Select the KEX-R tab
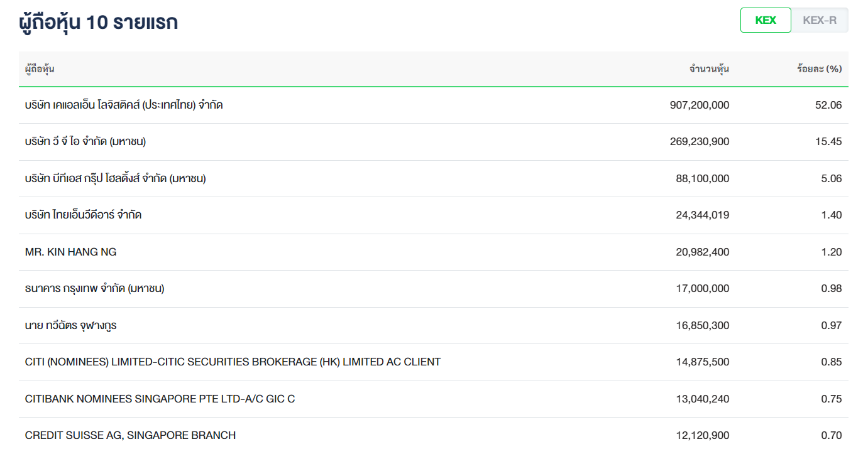Screen dimensions: 868x454 pyautogui.click(x=820, y=20)
